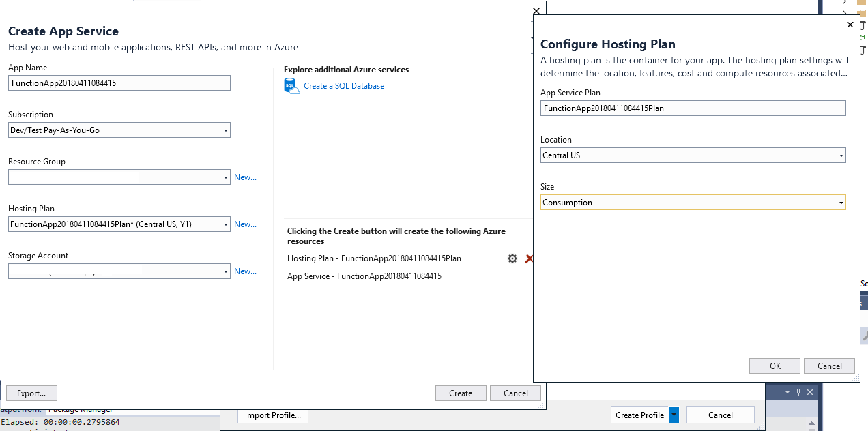This screenshot has width=868, height=431.
Task: Open hosting plan settings gear icon
Action: (x=512, y=258)
